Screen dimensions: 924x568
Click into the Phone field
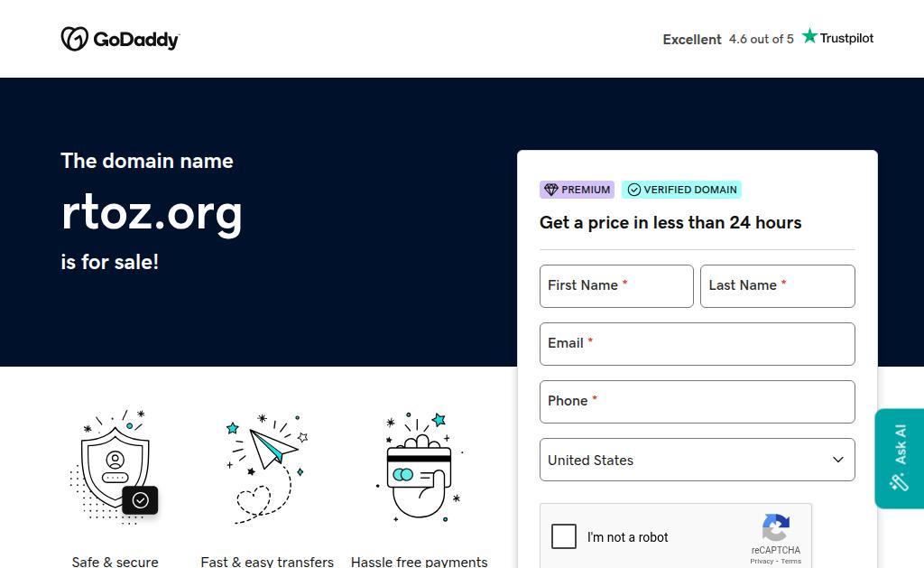[697, 402]
